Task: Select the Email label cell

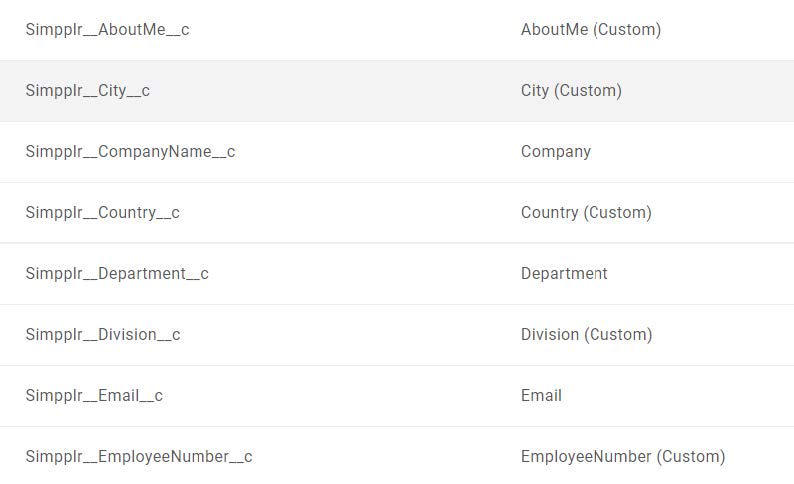Action: click(x=541, y=396)
